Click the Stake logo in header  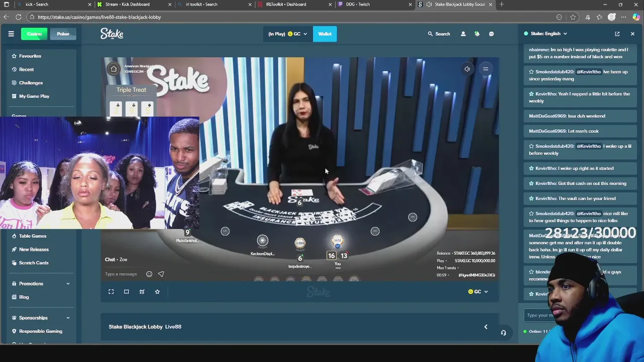pyautogui.click(x=112, y=34)
